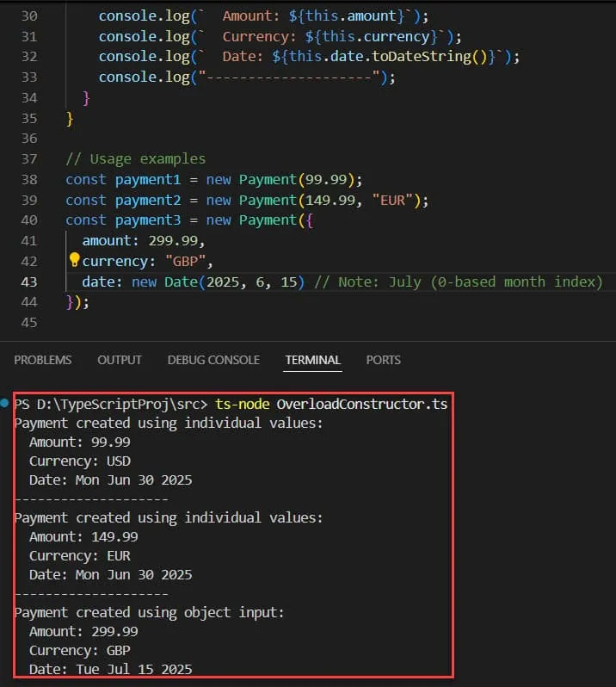
Task: Switch to the OUTPUT tab
Action: point(119,360)
